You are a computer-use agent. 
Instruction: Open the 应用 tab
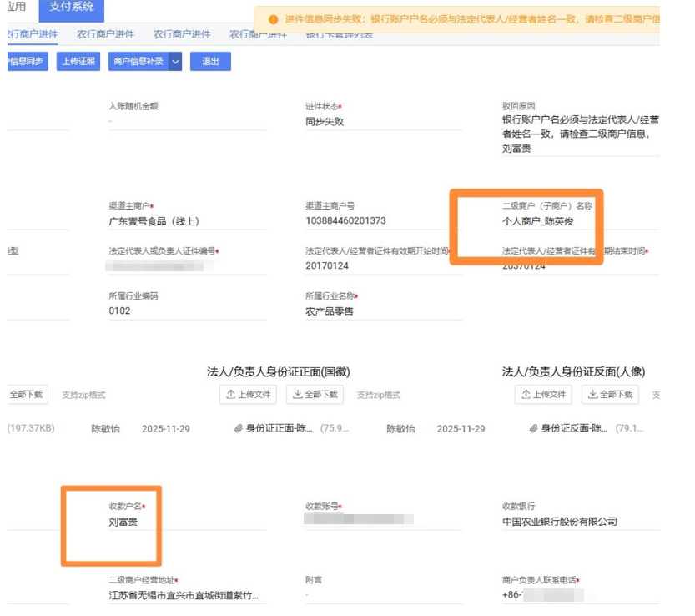click(15, 8)
